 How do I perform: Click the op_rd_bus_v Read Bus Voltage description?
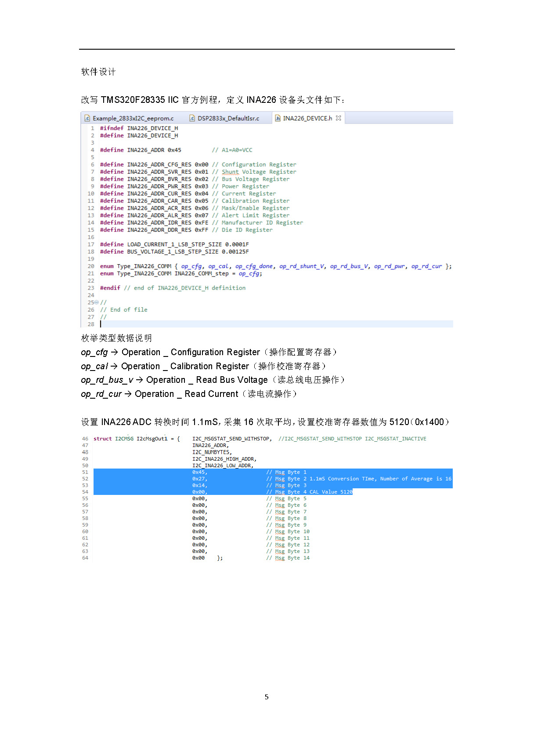213,380
